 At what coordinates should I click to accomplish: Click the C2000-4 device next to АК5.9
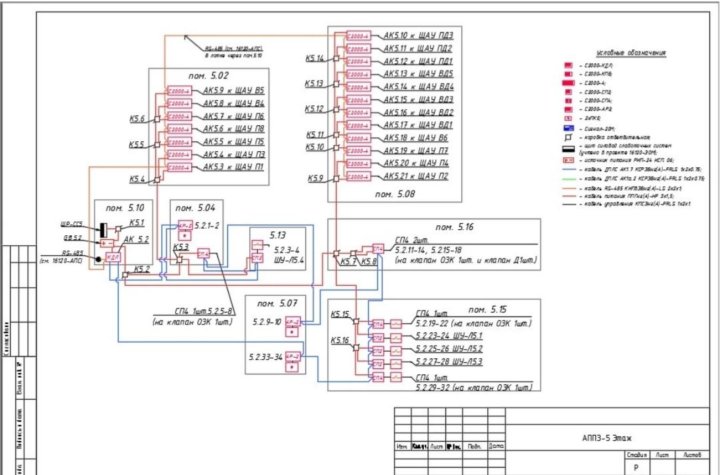coord(178,89)
